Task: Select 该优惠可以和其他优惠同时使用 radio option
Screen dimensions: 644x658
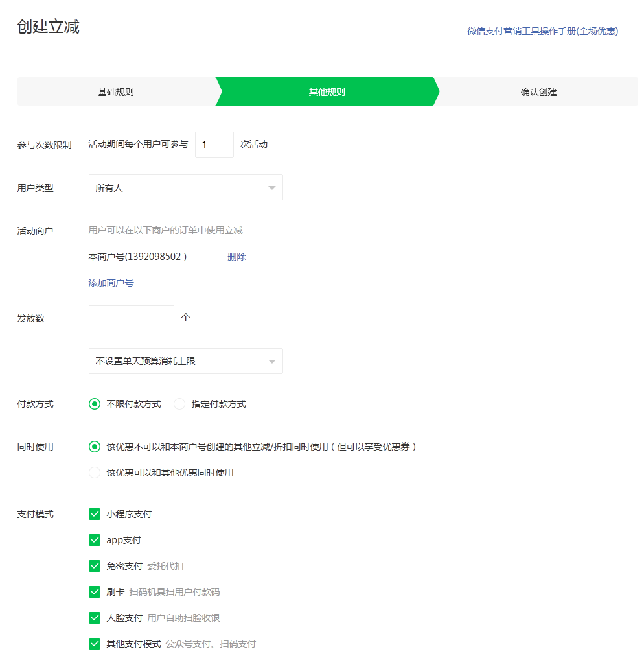Action: click(x=95, y=473)
